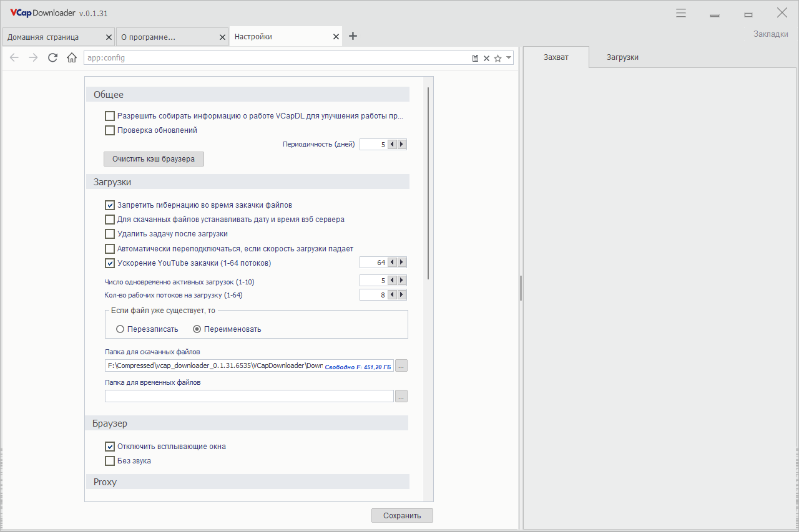Decrease number of simultaneous active downloads
Screen dimensions: 799x532
392,281
